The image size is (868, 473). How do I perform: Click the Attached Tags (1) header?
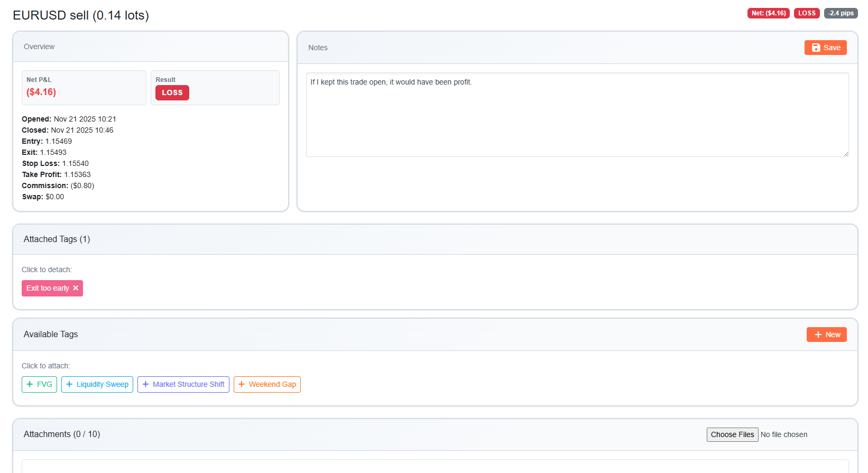coord(57,239)
